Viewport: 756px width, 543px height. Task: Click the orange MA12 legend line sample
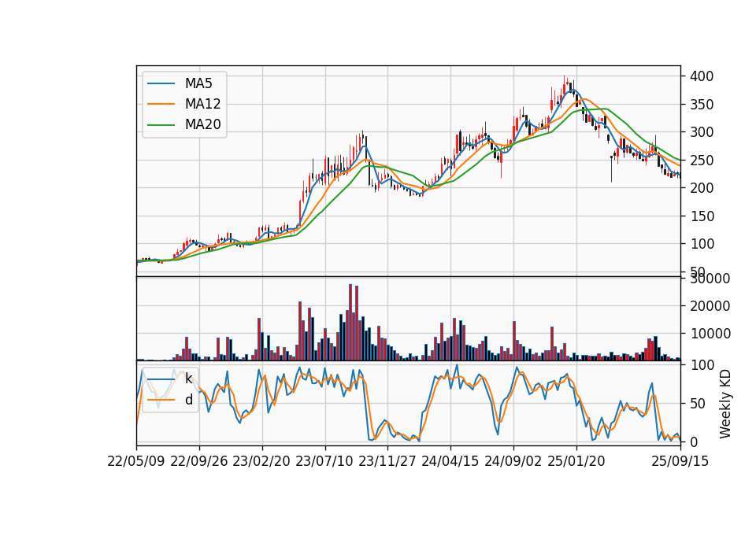[161, 104]
